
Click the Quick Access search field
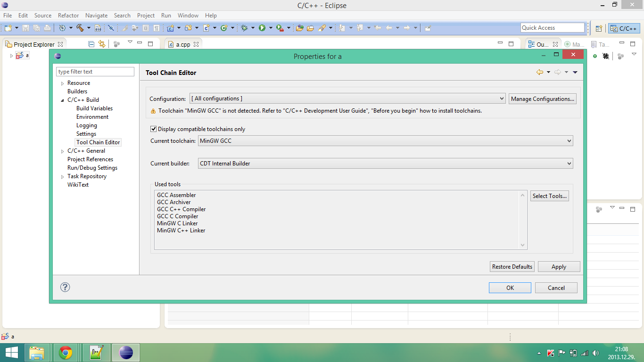click(x=553, y=28)
